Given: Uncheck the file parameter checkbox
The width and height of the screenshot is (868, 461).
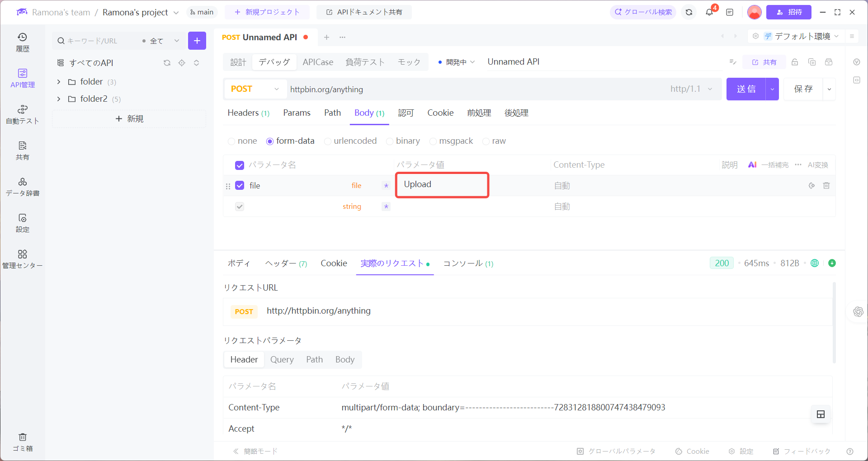Looking at the screenshot, I should point(240,185).
